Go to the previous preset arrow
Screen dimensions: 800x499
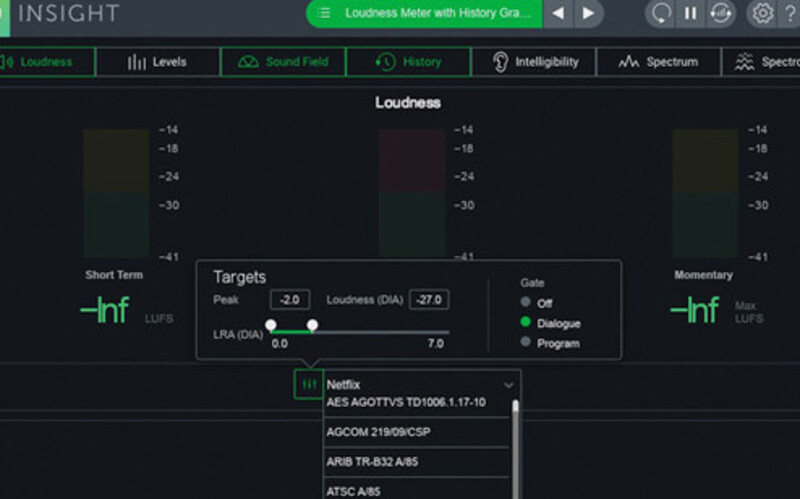point(559,14)
